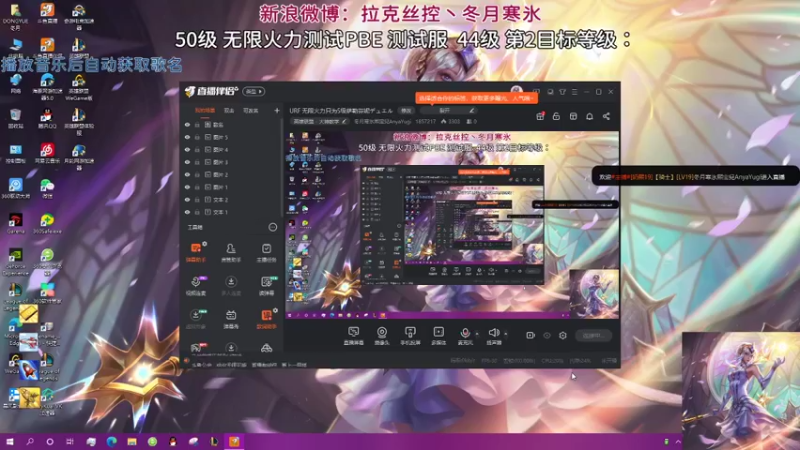
Task: Click the welcome notification banner on the right
Action: point(696,177)
